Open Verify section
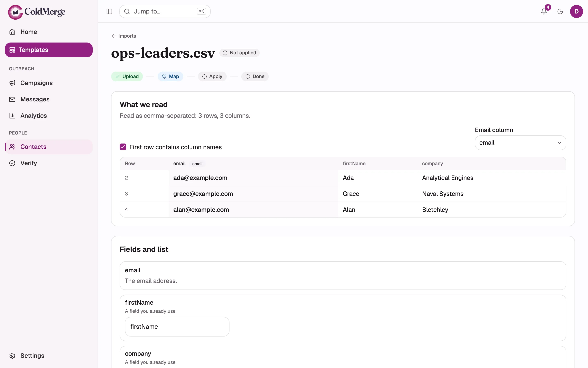Viewport: 588px width, 368px height. 49,163
